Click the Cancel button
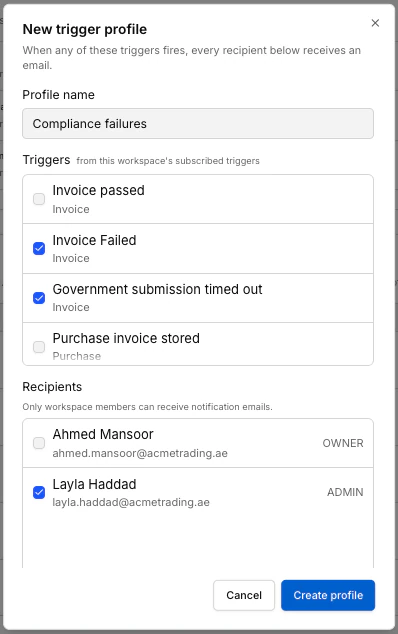 [x=244, y=595]
